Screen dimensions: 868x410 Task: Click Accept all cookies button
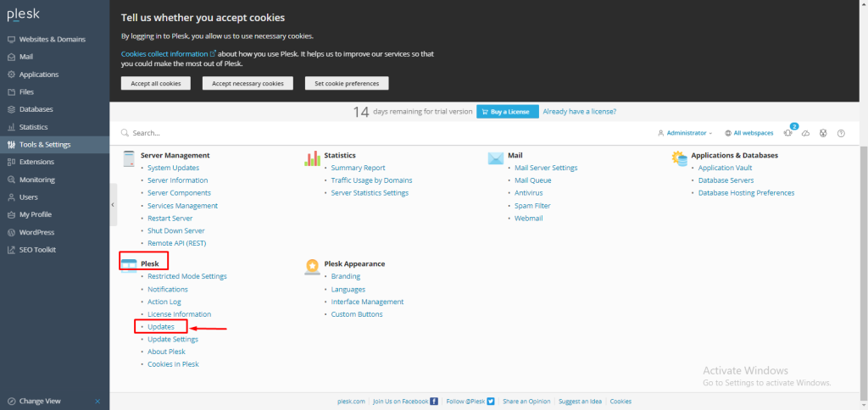click(156, 83)
